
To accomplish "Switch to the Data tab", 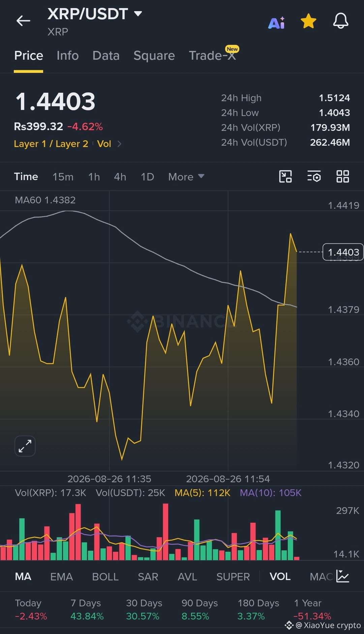I will [x=106, y=56].
